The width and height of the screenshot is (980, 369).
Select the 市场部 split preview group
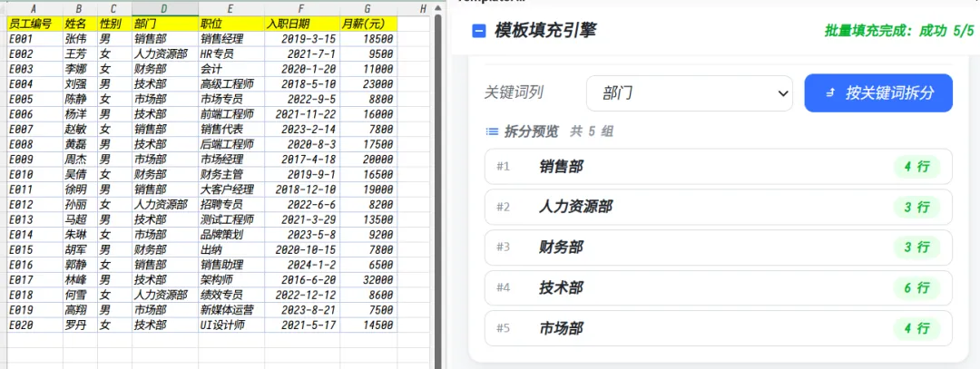(x=718, y=328)
